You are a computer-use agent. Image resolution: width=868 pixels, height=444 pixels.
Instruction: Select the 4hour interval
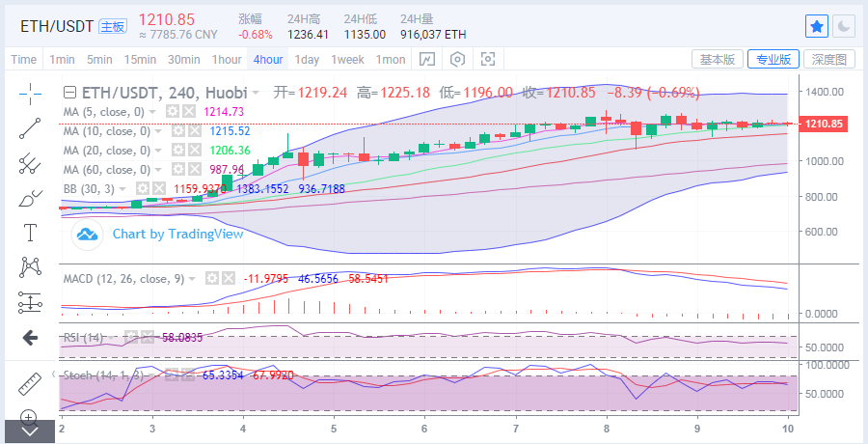[x=268, y=59]
